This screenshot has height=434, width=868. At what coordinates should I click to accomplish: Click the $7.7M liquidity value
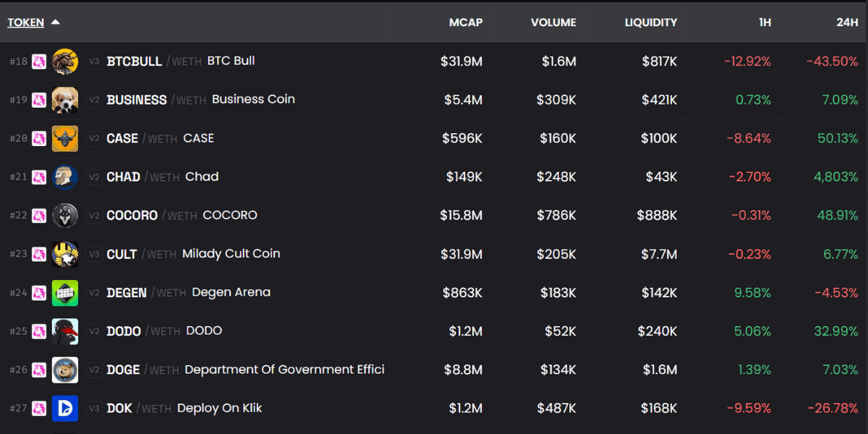coord(659,254)
